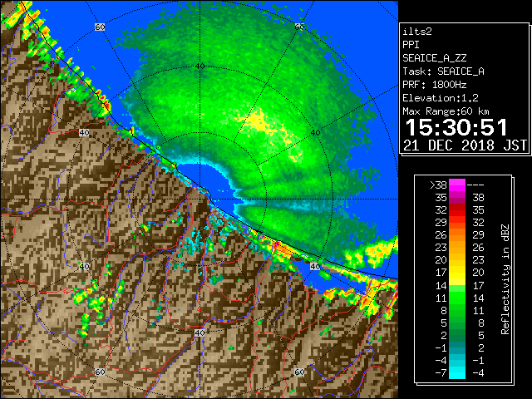This screenshot has height=399, width=532.
Task: Click the 'PPI' scan type label
Action: point(411,45)
